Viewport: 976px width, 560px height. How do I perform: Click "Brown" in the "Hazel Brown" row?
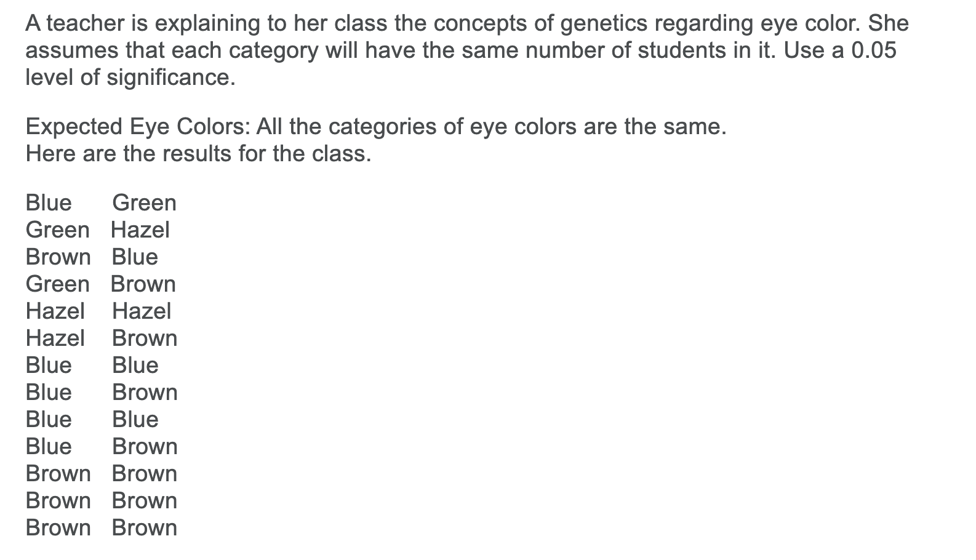point(145,338)
